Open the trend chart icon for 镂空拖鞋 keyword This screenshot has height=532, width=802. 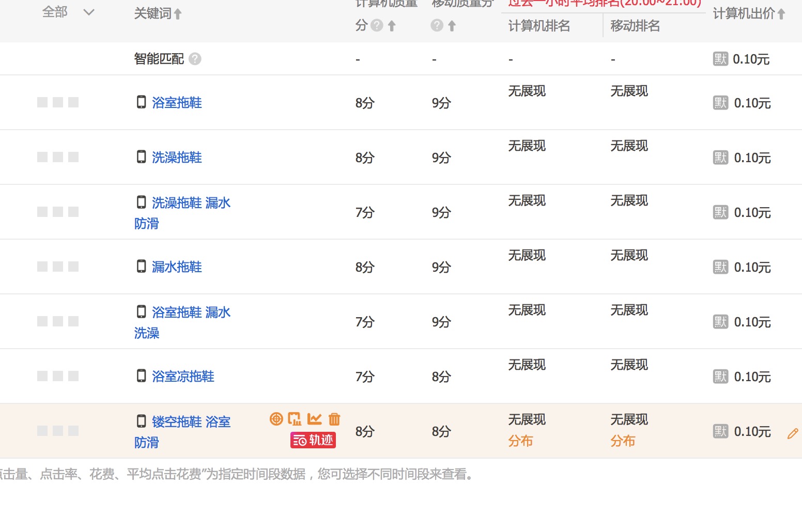pyautogui.click(x=315, y=419)
